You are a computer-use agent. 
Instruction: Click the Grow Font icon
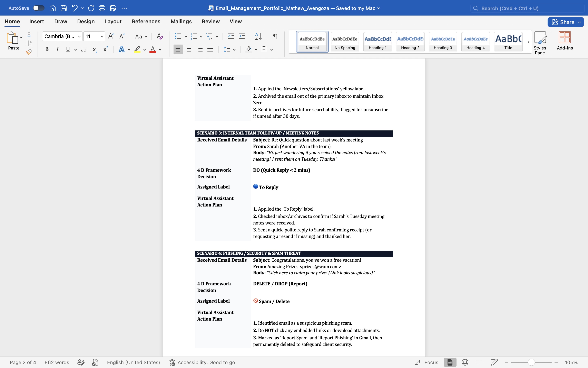pyautogui.click(x=111, y=36)
